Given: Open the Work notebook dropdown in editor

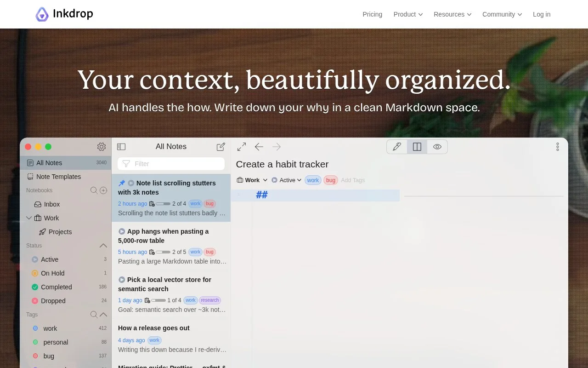Looking at the screenshot, I should click(x=252, y=180).
